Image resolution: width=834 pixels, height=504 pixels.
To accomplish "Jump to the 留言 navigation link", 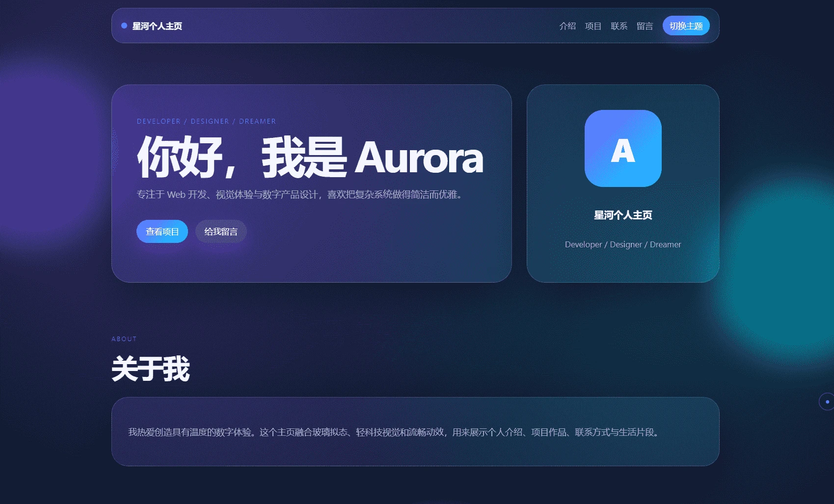I will tap(645, 26).
